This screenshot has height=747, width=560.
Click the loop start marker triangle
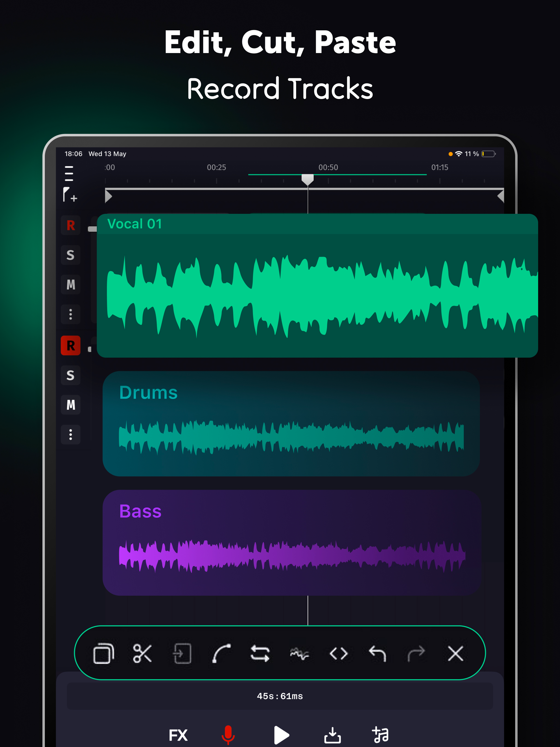point(109,196)
